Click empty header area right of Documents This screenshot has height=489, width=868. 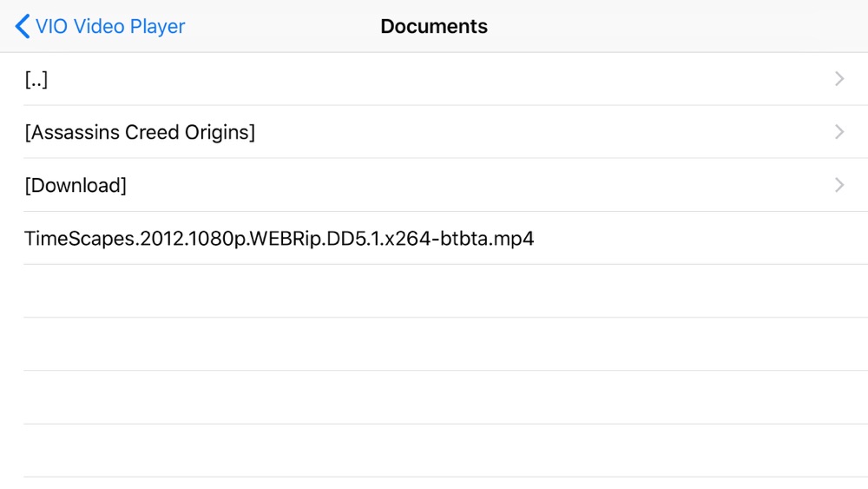(x=677, y=26)
